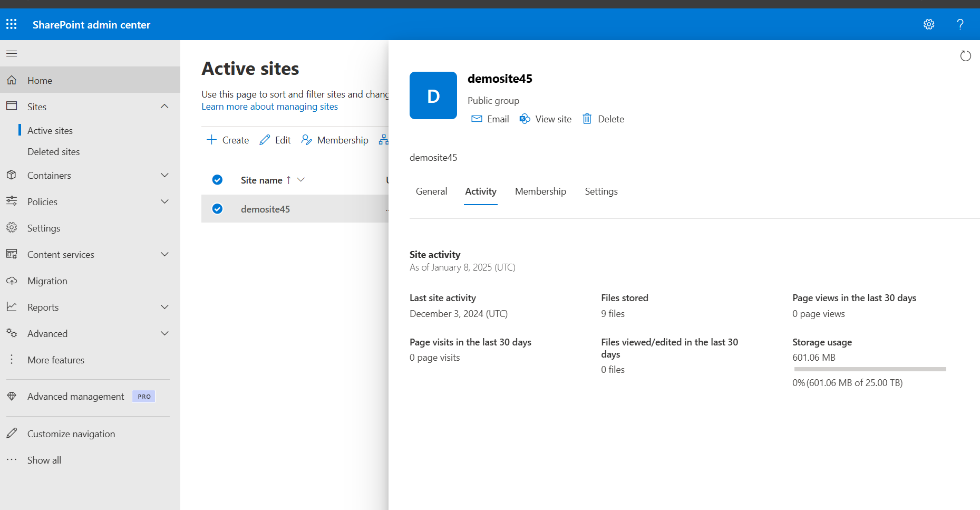This screenshot has height=510, width=980.
Task: Click the Create button label
Action: pos(236,140)
